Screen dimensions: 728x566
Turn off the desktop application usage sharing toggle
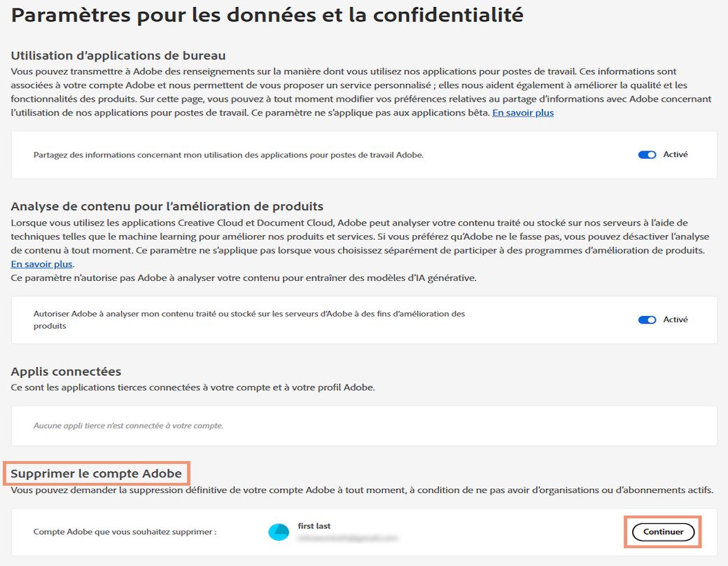tap(647, 155)
